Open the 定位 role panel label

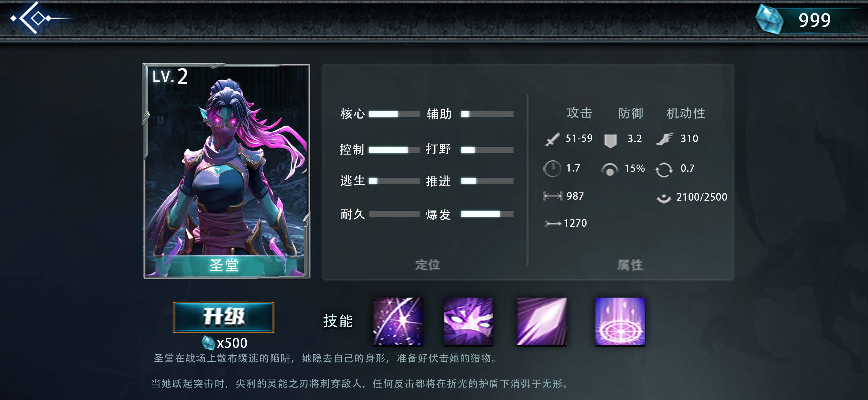coord(427,265)
